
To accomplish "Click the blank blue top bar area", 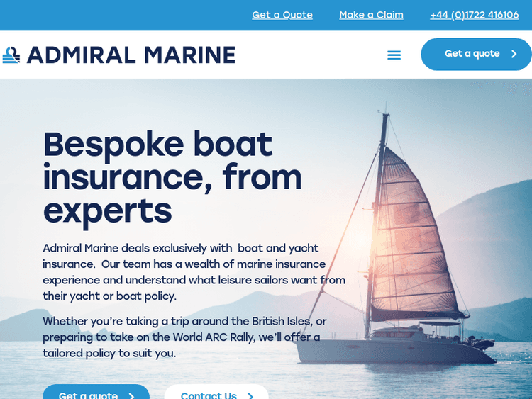I will (121, 15).
